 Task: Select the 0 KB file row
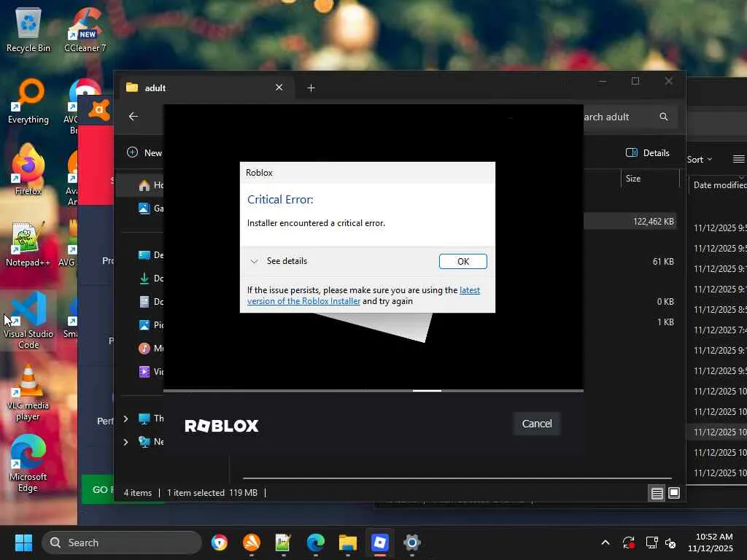coord(630,301)
